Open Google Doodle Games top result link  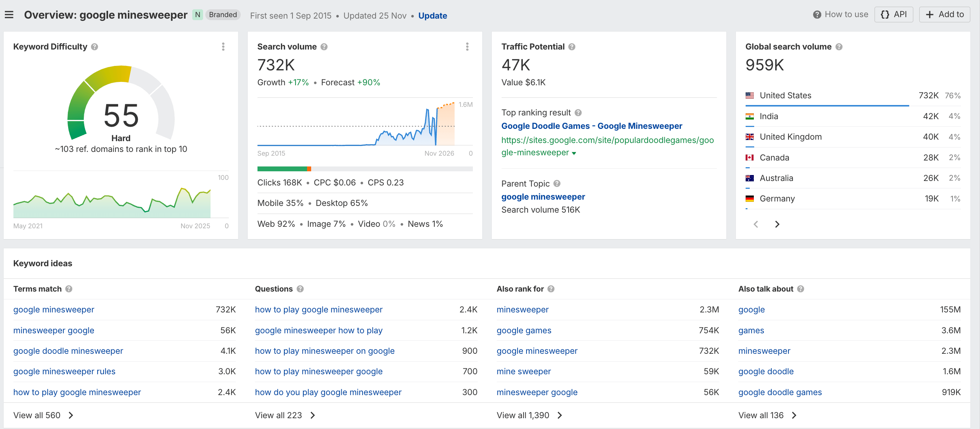[x=592, y=126]
